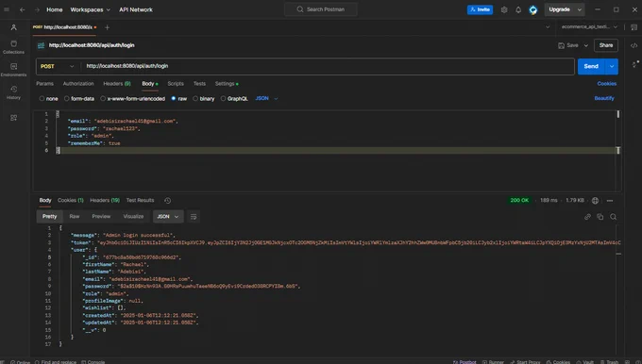Go forward with the right arrow
The height and width of the screenshot is (364, 642).
click(37, 9)
